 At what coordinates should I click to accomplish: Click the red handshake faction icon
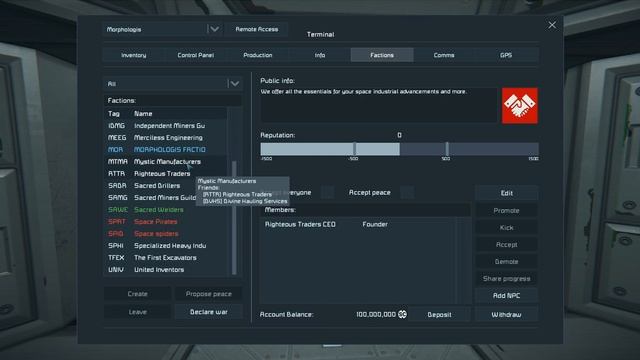pyautogui.click(x=520, y=105)
